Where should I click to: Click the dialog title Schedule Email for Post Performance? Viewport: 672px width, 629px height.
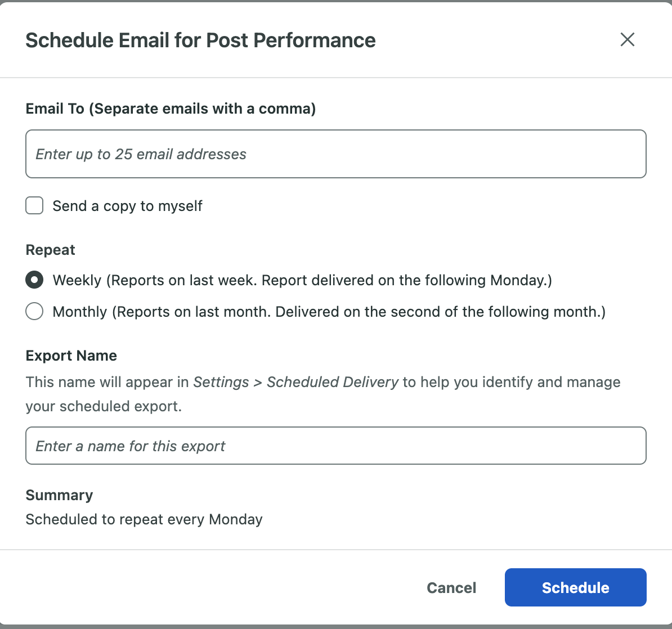[200, 40]
